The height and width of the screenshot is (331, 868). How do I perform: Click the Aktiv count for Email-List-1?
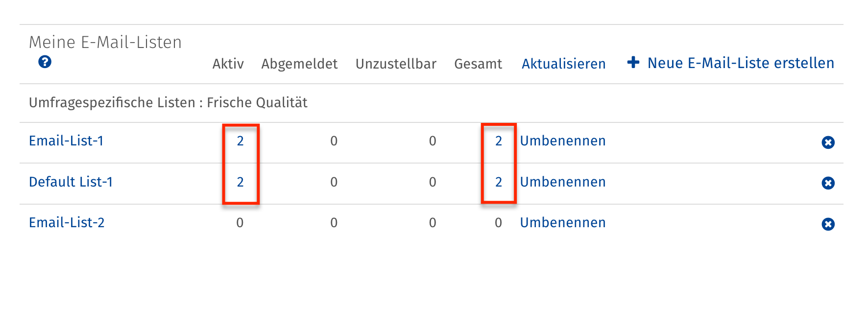click(240, 141)
